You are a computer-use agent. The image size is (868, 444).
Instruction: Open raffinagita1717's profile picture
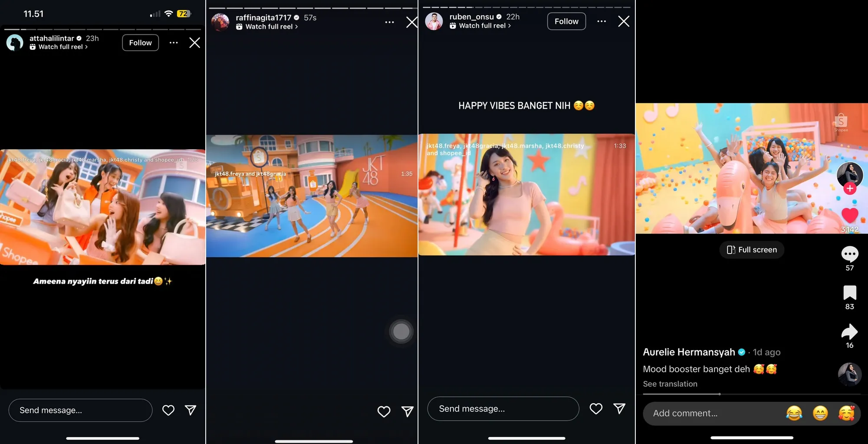click(220, 22)
